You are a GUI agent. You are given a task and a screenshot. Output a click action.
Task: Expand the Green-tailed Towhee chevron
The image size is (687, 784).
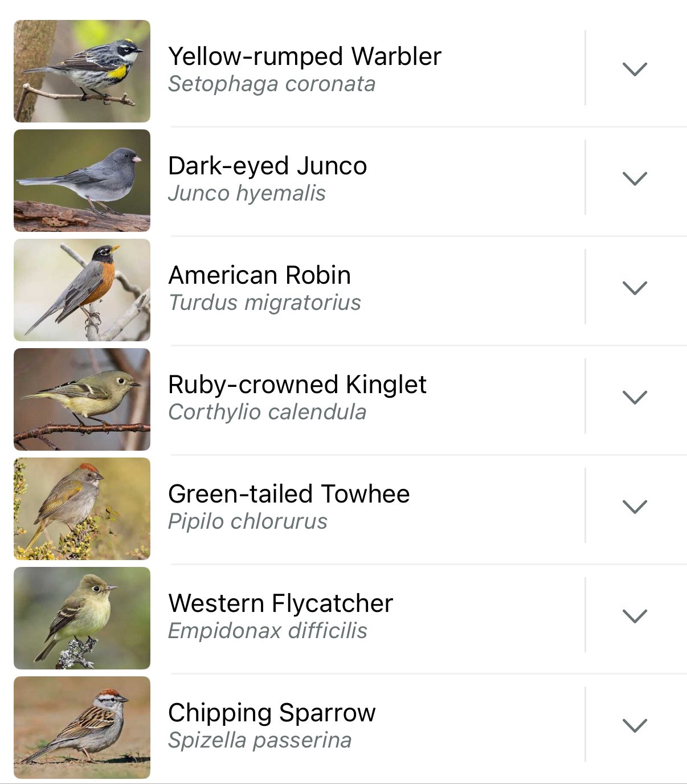[x=635, y=507]
